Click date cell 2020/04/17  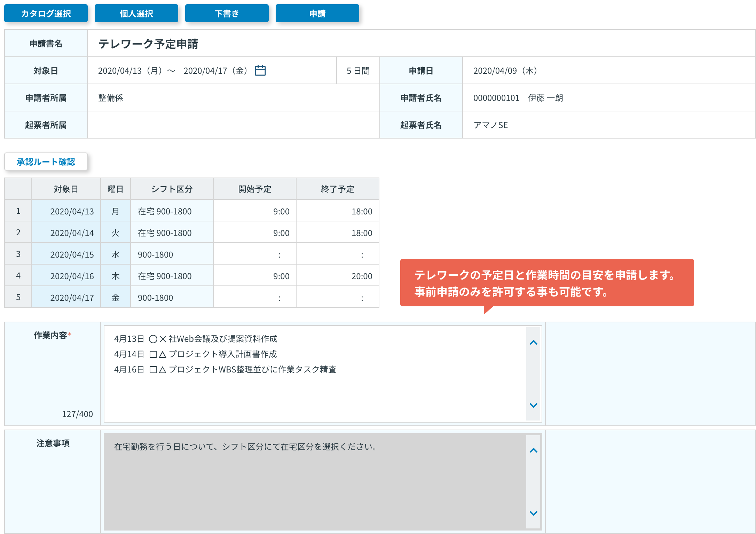click(x=66, y=297)
